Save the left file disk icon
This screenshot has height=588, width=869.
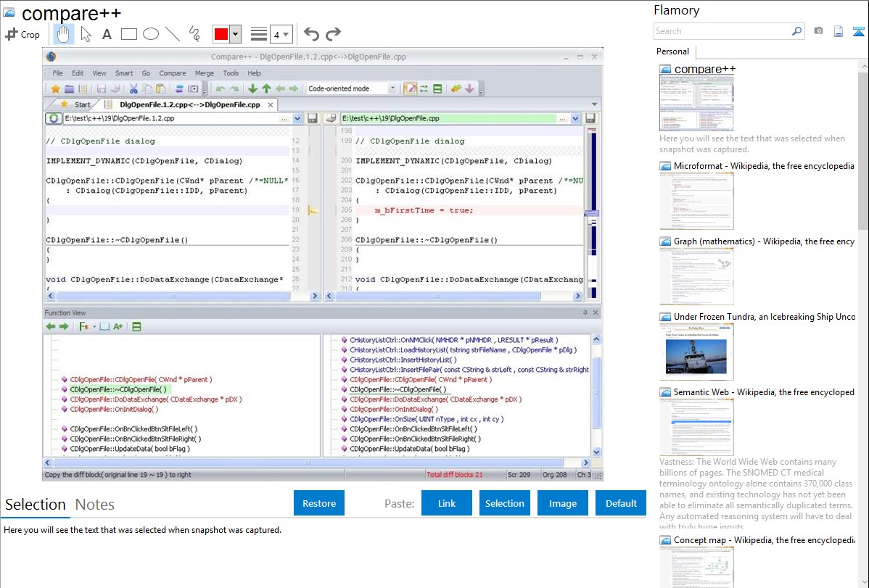(313, 119)
